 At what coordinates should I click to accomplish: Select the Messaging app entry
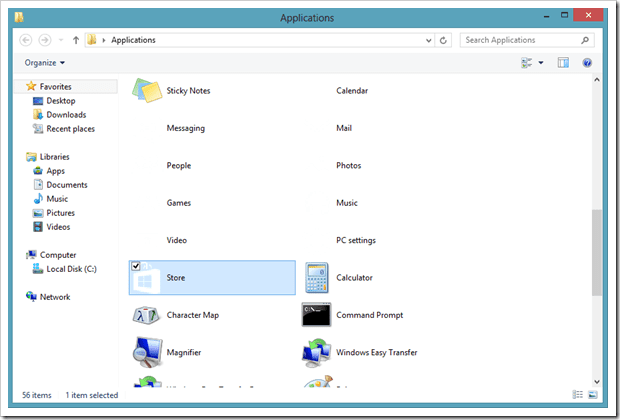[186, 128]
